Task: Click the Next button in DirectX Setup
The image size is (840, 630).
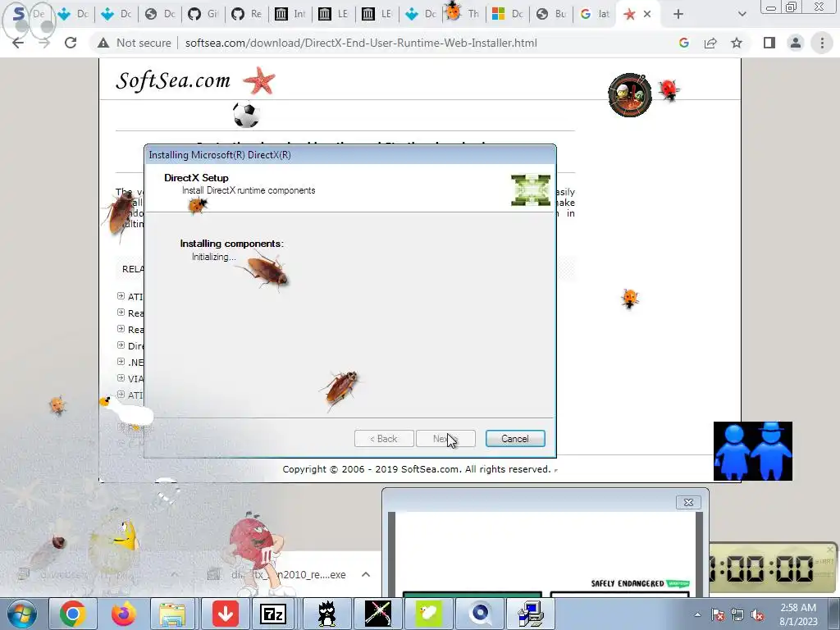Action: coord(445,439)
